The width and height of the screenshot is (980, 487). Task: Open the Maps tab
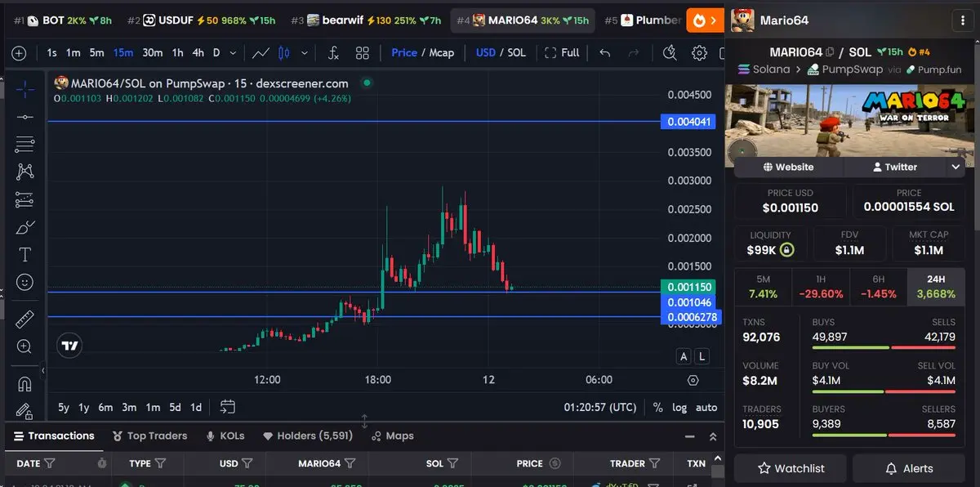(392, 436)
